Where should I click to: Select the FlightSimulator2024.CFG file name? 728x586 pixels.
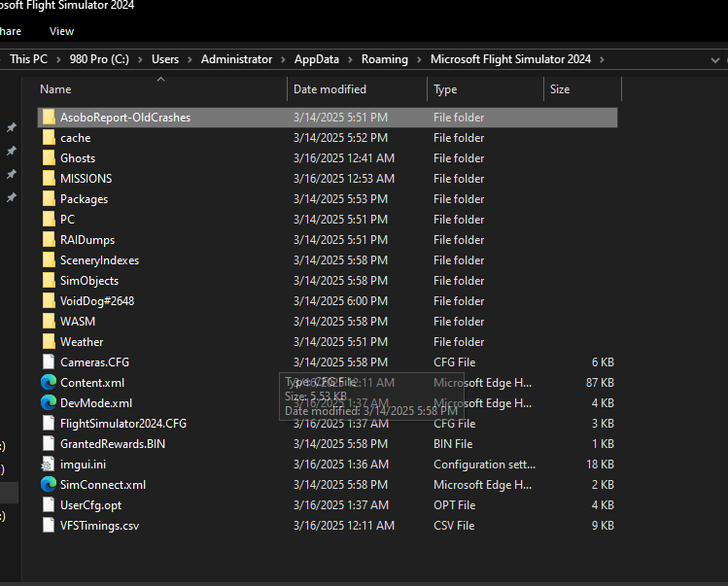(123, 424)
